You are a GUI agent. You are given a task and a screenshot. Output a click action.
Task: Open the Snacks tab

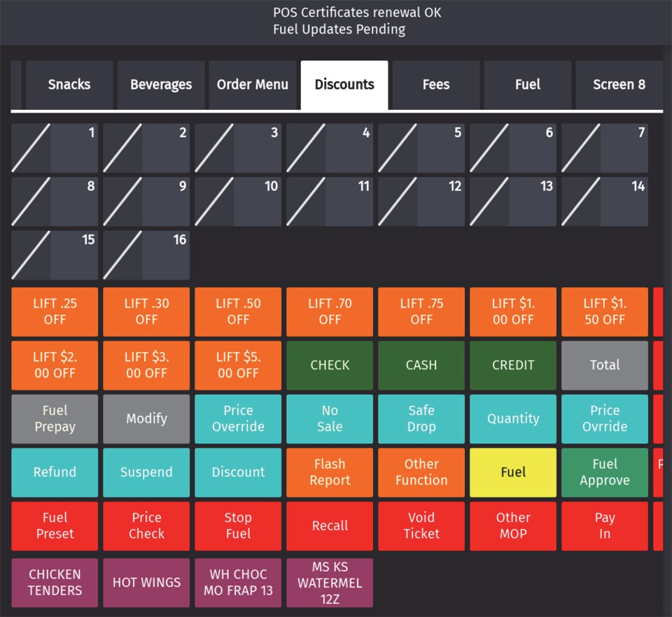(69, 85)
